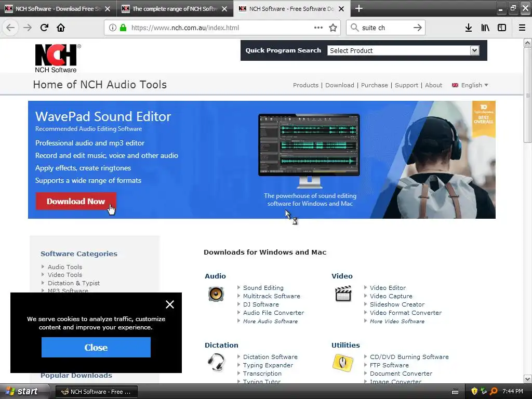Open the Video Capture link

pyautogui.click(x=391, y=296)
